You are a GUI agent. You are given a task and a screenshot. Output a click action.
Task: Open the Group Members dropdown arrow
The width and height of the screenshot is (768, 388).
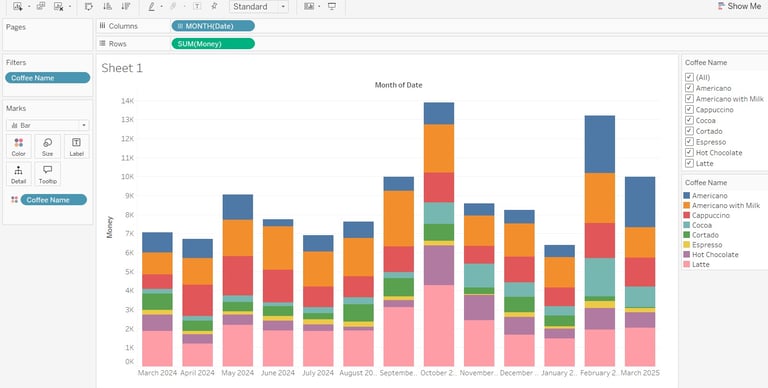(x=184, y=7)
